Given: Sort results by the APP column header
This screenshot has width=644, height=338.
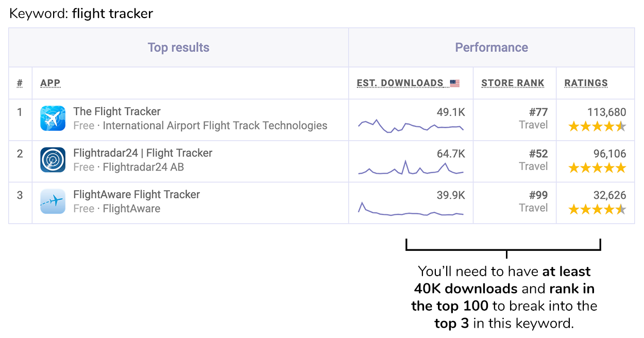Looking at the screenshot, I should (49, 82).
